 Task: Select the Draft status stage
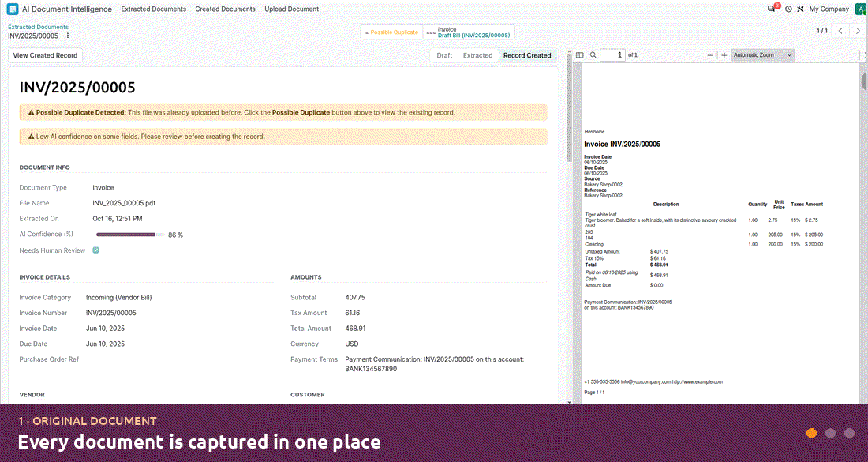click(x=444, y=55)
